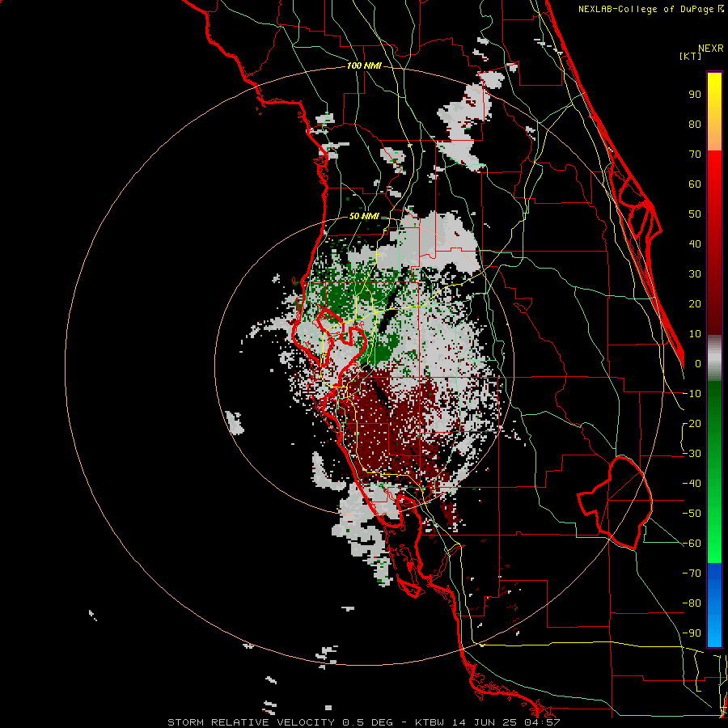Pick the light blue bottom segment of color bar
Viewport: 728px width, 728px height.
[x=714, y=629]
